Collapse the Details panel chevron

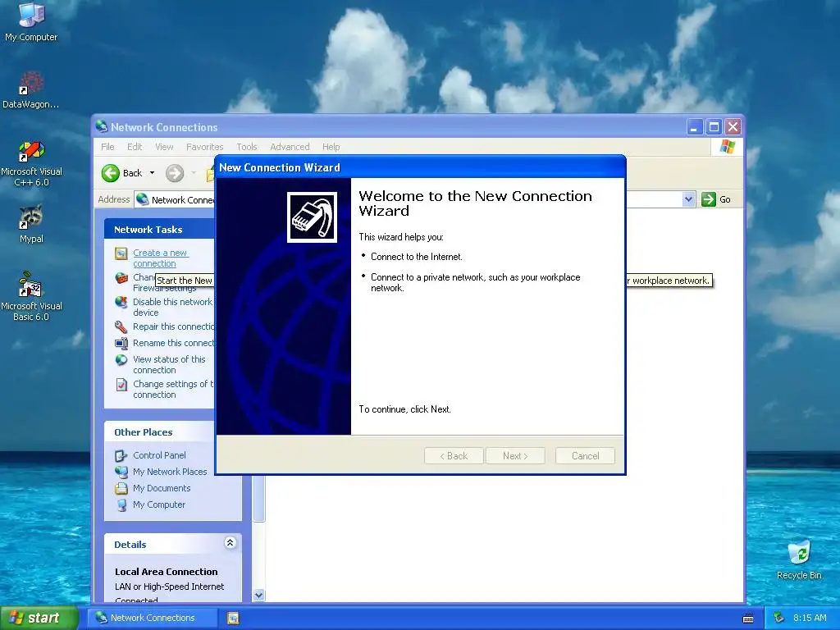(231, 543)
